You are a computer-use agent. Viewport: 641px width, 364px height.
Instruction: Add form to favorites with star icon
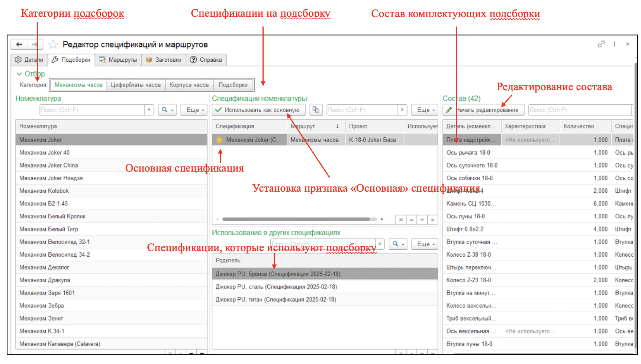click(x=53, y=45)
